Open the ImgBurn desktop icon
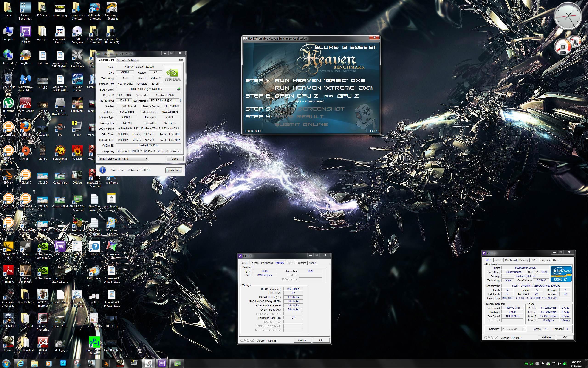This screenshot has width=588, height=368. [25, 57]
